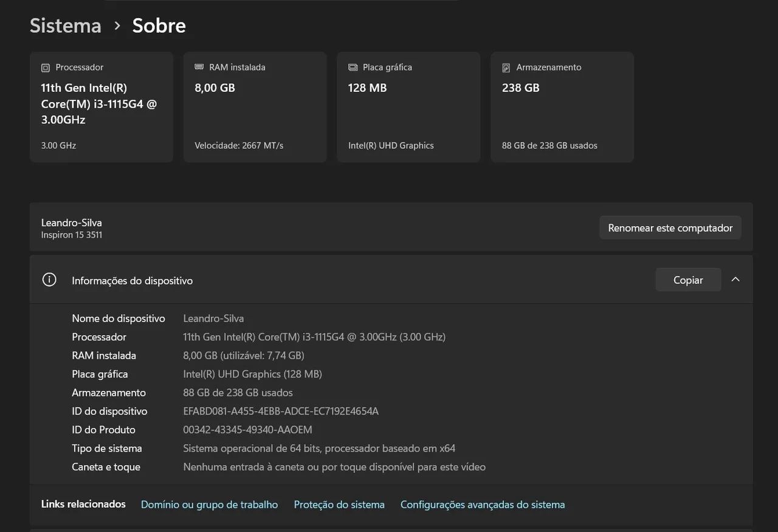Click the Armazenamento disk icon
This screenshot has height=532, width=778.
pyautogui.click(x=506, y=67)
